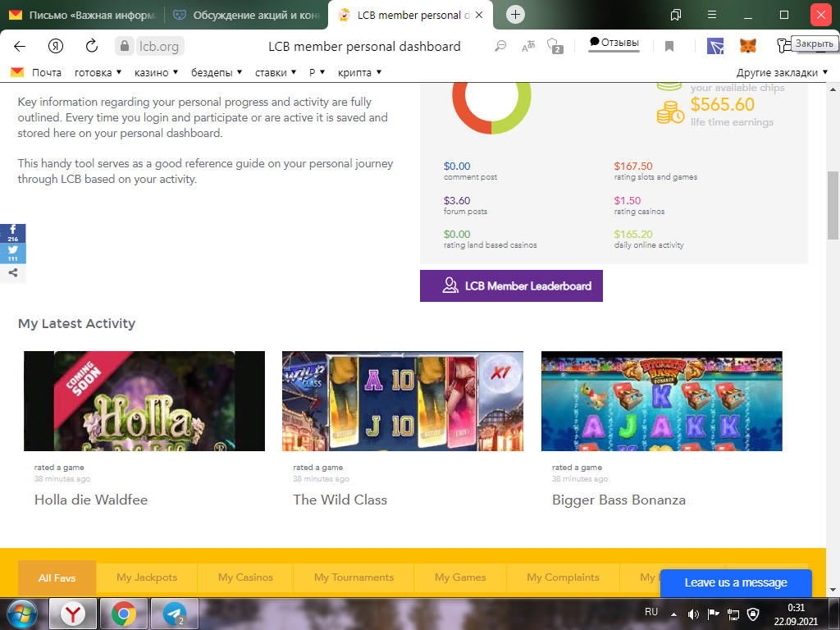Click the shield lock tray icon

[x=753, y=614]
